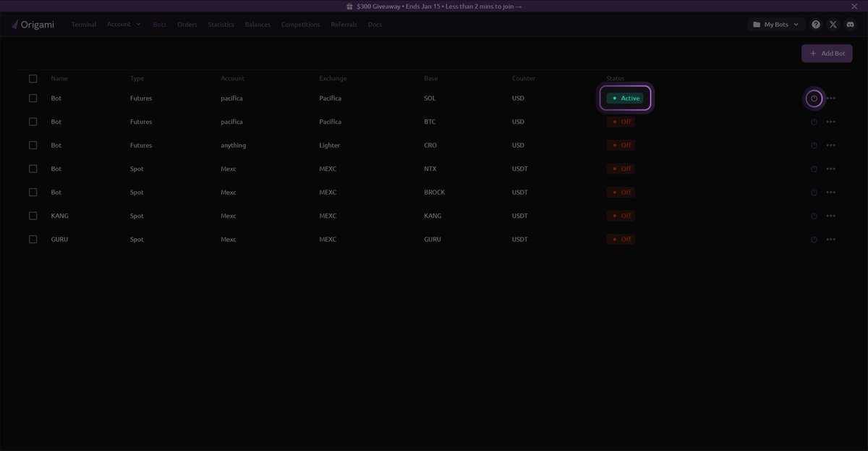Select the CRO bot row checkbox
Image resolution: width=868 pixels, height=451 pixels.
point(33,145)
